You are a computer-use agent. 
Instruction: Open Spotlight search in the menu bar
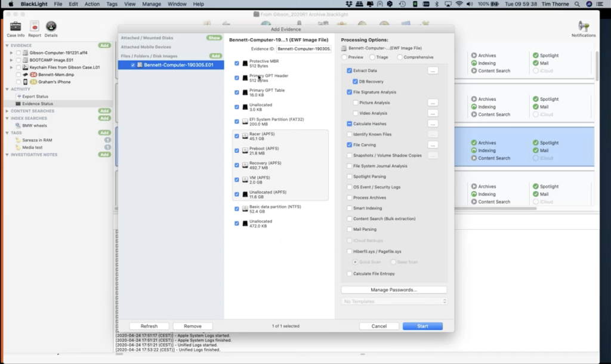(x=577, y=4)
